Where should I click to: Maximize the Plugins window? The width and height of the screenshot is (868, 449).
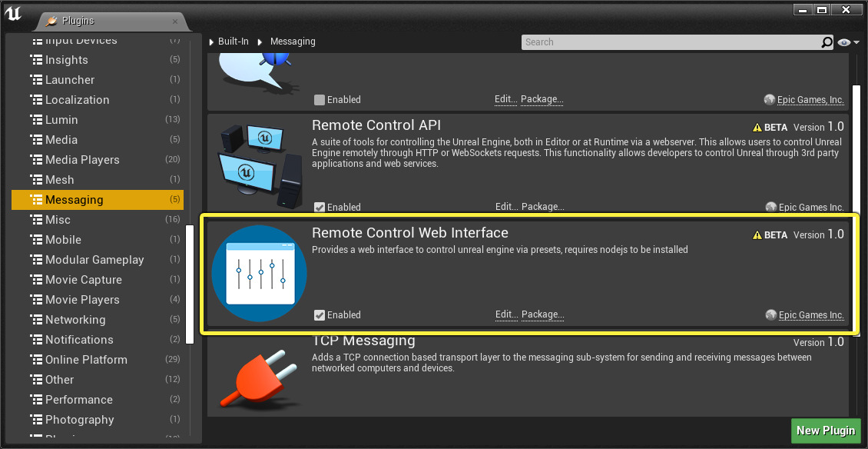(x=822, y=9)
